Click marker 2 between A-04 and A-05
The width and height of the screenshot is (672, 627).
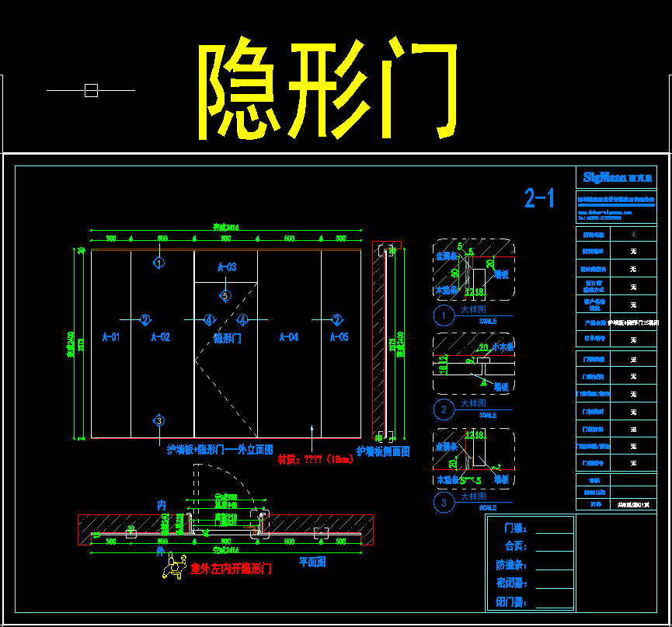click(337, 319)
